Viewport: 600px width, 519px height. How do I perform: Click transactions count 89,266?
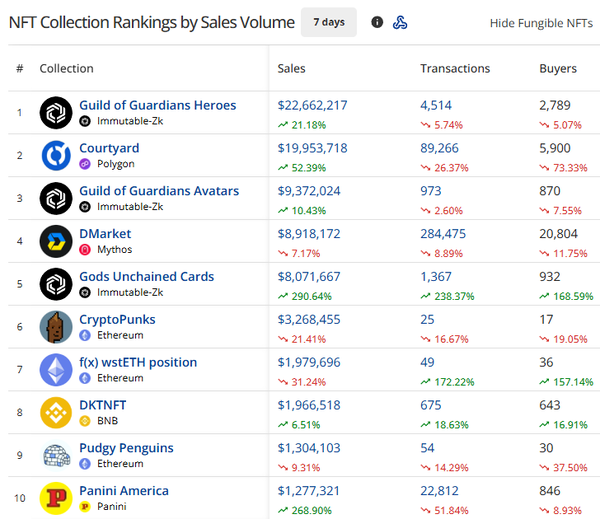pyautogui.click(x=439, y=148)
